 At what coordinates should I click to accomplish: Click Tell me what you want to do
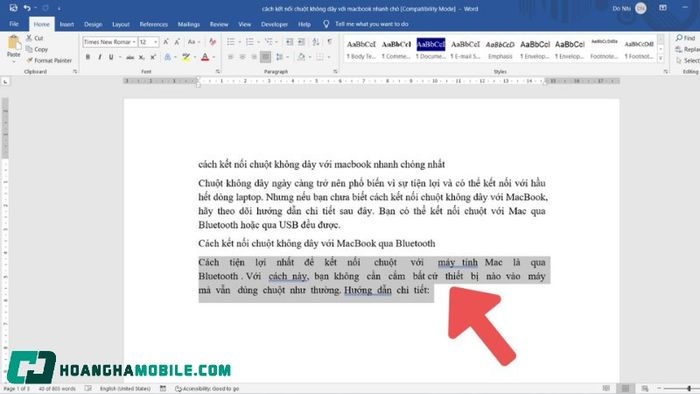[x=371, y=24]
